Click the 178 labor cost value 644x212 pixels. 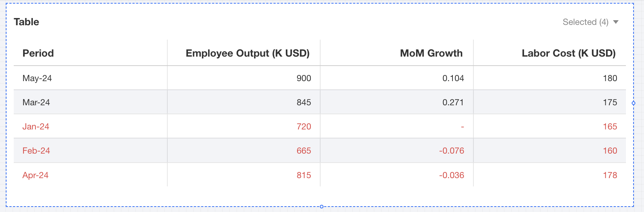tap(610, 175)
